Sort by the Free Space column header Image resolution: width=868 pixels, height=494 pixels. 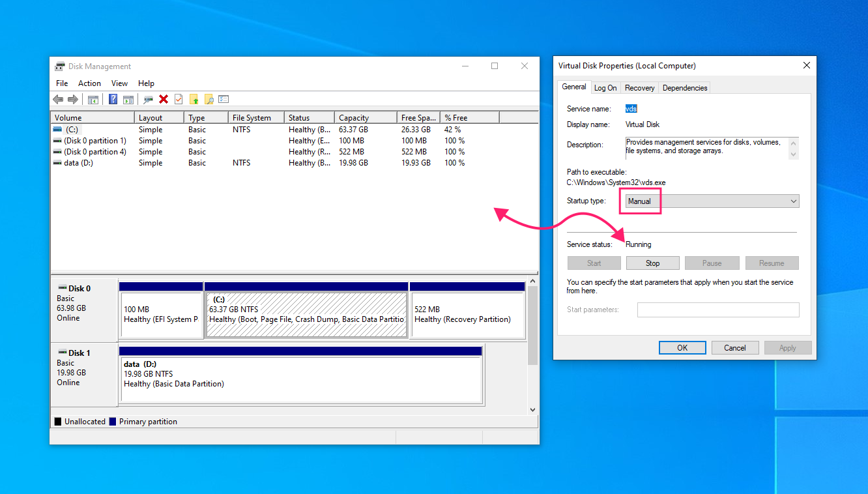[x=418, y=118]
